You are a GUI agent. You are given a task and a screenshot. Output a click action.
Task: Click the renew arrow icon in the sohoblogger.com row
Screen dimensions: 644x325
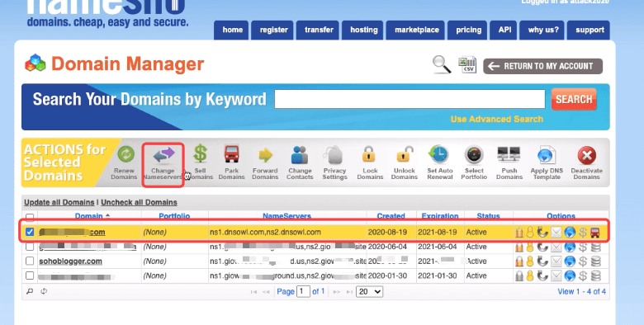click(542, 261)
